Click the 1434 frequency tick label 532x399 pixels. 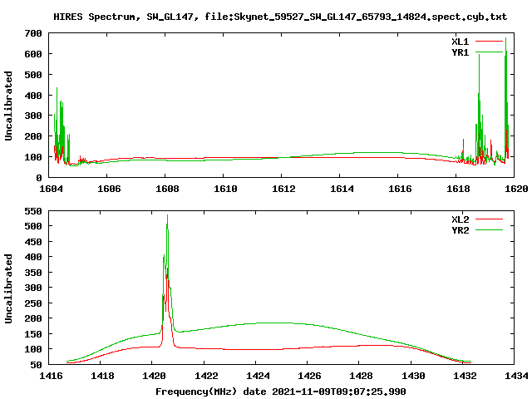click(x=516, y=376)
